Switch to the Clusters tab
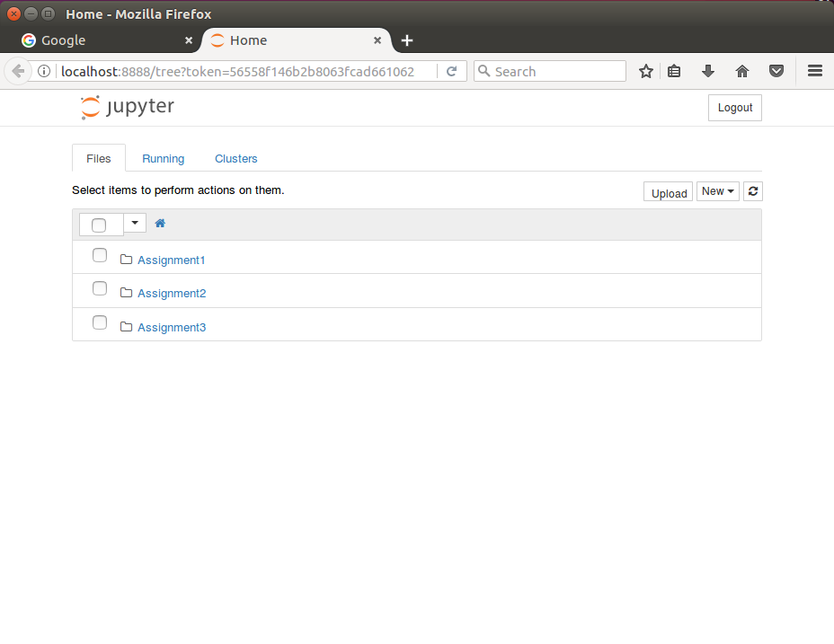Image resolution: width=834 pixels, height=644 pixels. [x=236, y=158]
